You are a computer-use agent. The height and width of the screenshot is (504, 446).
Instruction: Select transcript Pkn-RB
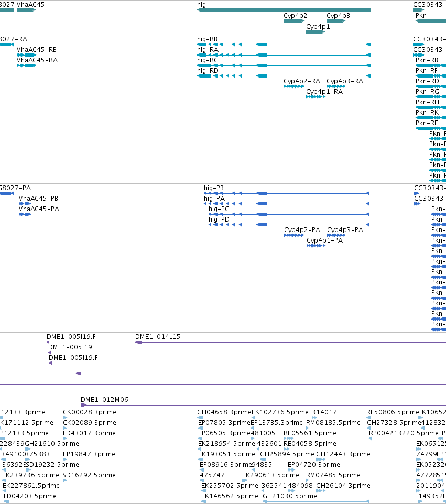(x=431, y=65)
